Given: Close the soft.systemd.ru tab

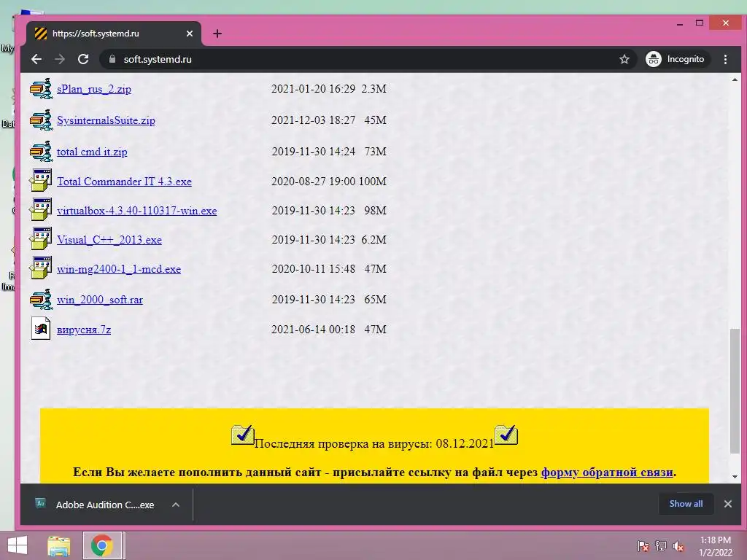Looking at the screenshot, I should pyautogui.click(x=190, y=34).
